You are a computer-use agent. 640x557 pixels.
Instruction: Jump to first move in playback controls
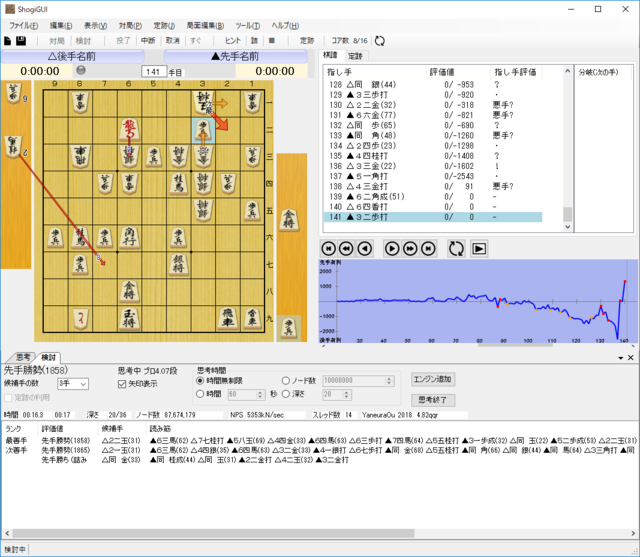pyautogui.click(x=329, y=249)
